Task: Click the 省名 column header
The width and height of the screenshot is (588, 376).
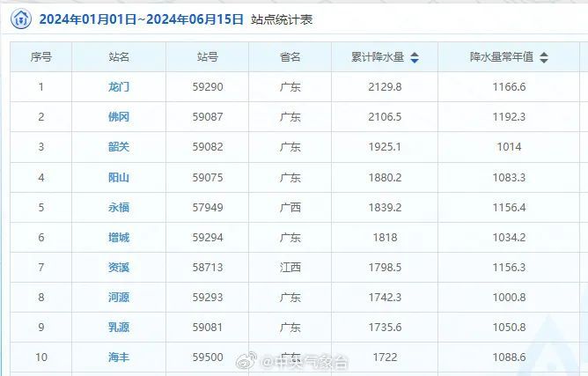Action: click(x=290, y=57)
